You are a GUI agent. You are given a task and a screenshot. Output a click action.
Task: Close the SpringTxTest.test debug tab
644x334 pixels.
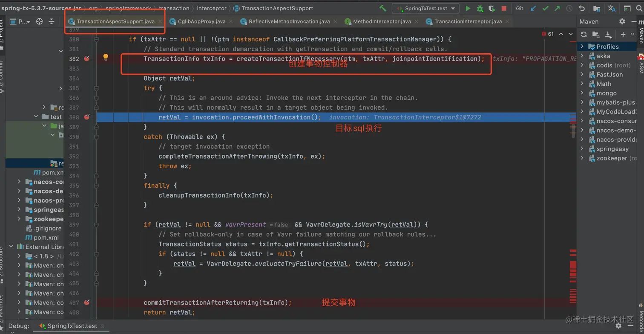(103, 326)
